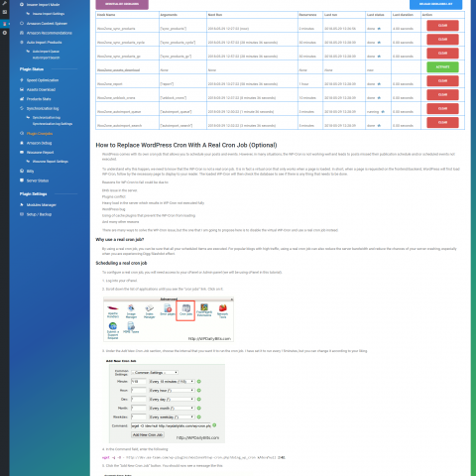The image size is (476, 476).
Task: Click the blue reload button above table
Action: click(x=435, y=4)
